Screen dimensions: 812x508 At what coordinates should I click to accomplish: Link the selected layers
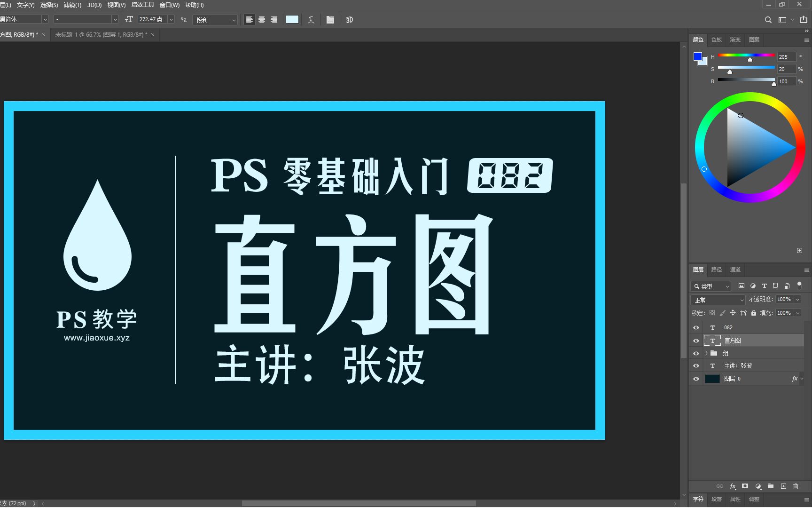pyautogui.click(x=719, y=486)
